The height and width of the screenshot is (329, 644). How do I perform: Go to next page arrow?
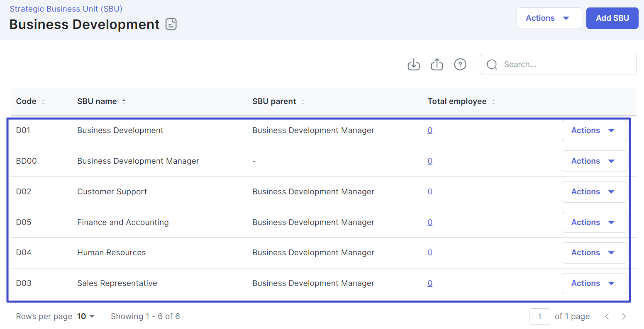click(x=624, y=316)
